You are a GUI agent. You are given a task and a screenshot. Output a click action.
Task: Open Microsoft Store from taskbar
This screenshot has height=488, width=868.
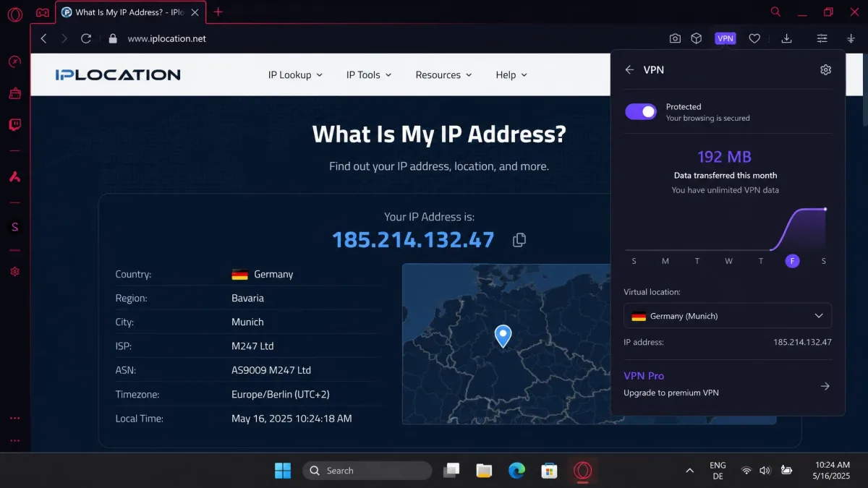click(549, 471)
